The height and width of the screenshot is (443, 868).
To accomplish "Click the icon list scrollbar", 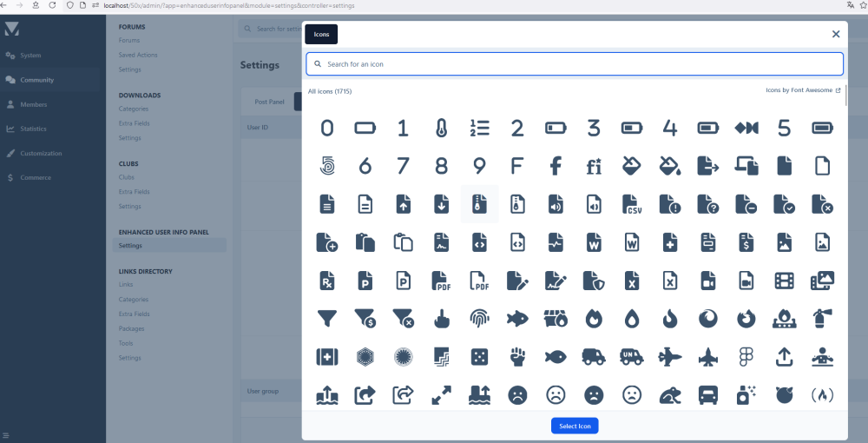I will [x=845, y=96].
